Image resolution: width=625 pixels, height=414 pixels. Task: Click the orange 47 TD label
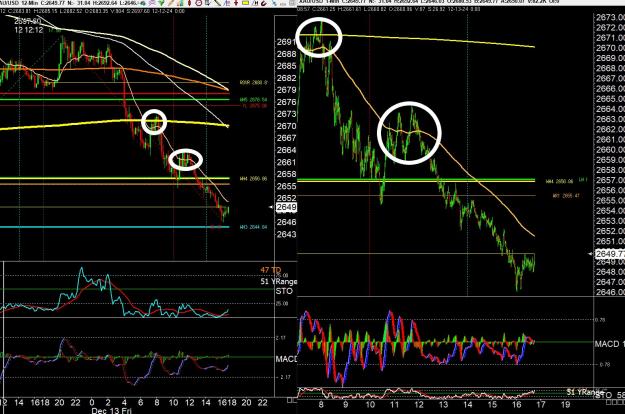point(271,270)
